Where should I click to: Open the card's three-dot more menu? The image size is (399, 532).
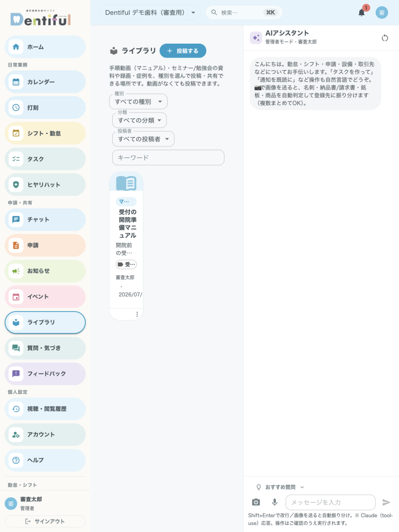pyautogui.click(x=137, y=314)
